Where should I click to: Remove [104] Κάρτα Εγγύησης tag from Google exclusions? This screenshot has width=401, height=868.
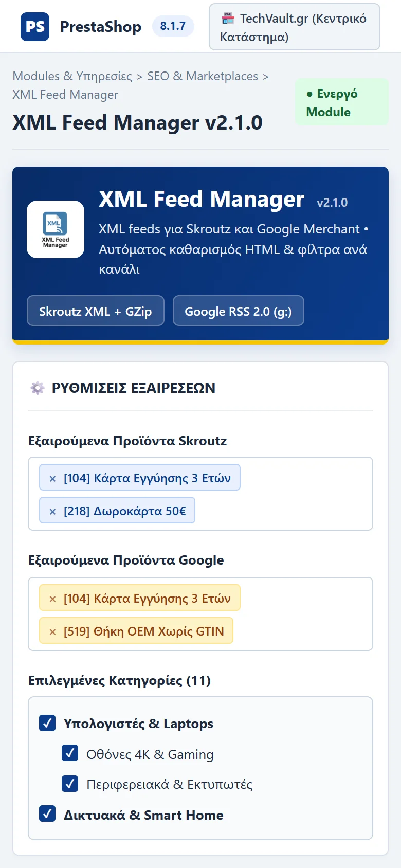click(x=52, y=599)
